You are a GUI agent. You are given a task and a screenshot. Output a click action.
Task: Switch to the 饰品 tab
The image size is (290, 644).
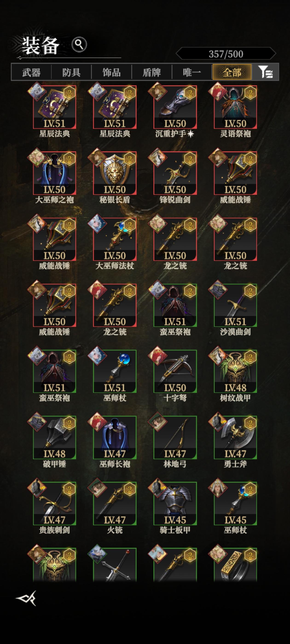(x=112, y=72)
